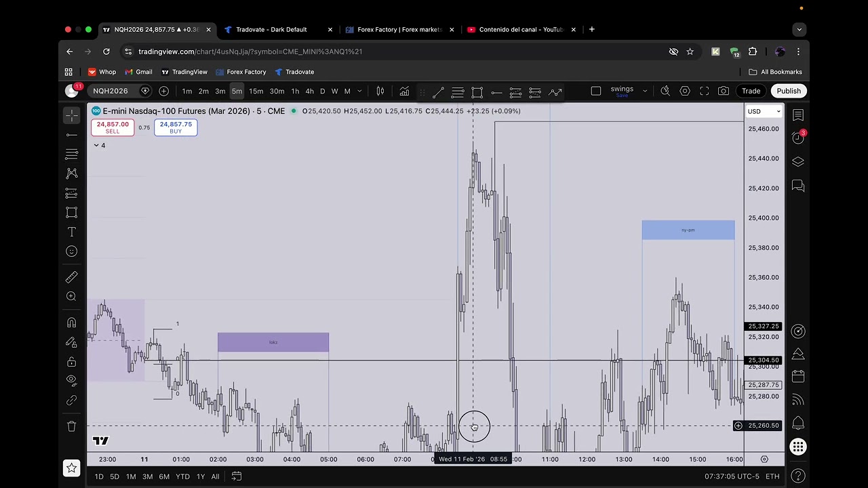
Task: Click the Publish button
Action: click(x=789, y=91)
